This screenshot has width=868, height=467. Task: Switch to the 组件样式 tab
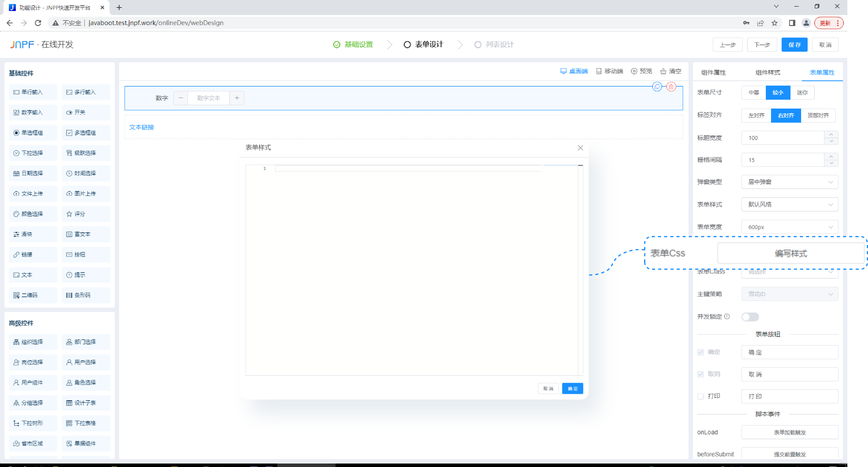pos(768,72)
